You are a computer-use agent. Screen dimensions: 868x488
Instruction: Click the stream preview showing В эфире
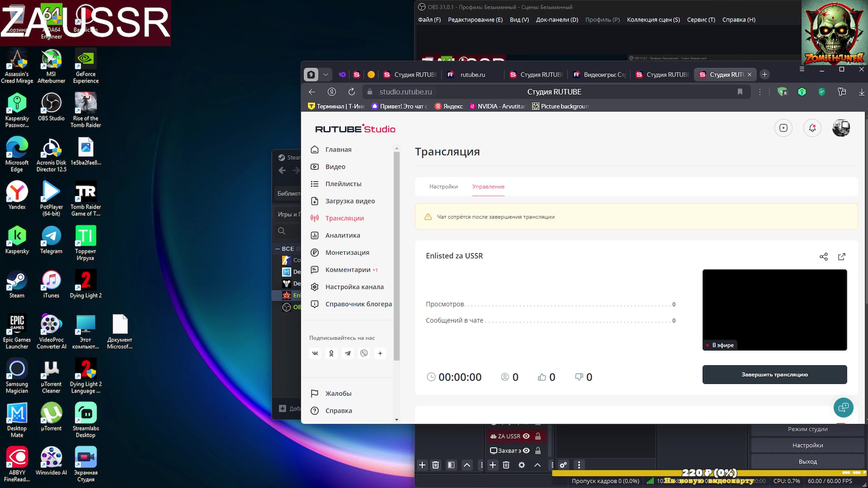775,310
